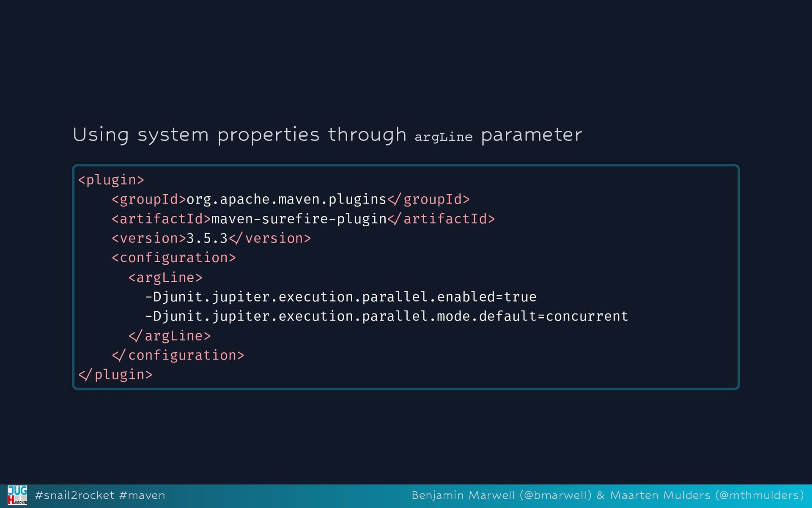Click the closing argLine tag
This screenshot has width=812, height=508.
coord(170,336)
